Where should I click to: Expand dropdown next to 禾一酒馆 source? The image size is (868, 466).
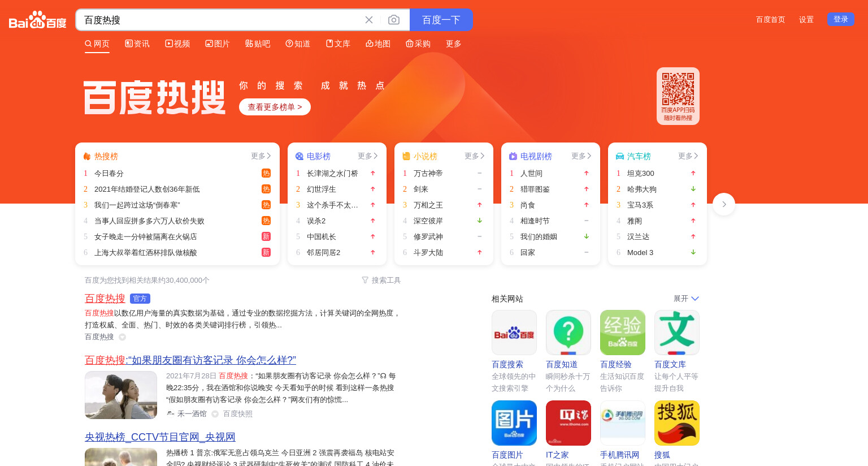pos(215,414)
